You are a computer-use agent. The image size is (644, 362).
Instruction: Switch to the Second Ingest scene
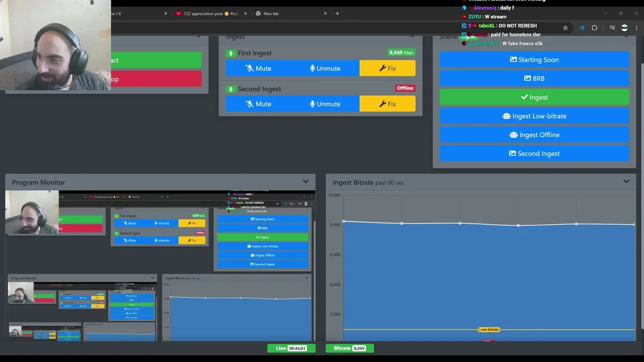coord(534,153)
